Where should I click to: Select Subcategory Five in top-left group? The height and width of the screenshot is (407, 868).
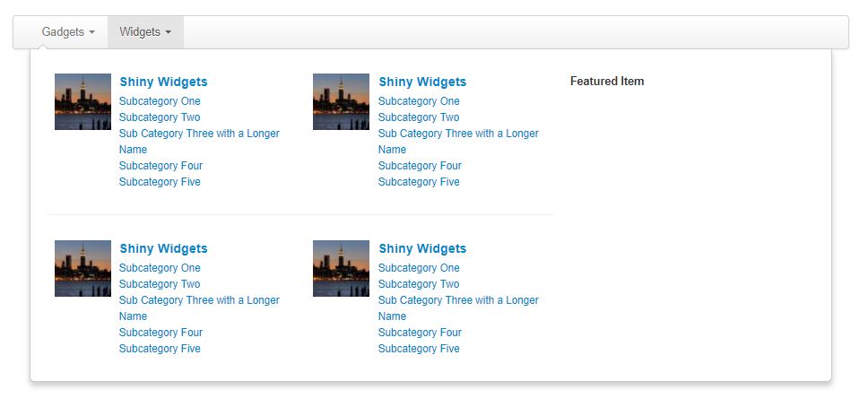(160, 182)
